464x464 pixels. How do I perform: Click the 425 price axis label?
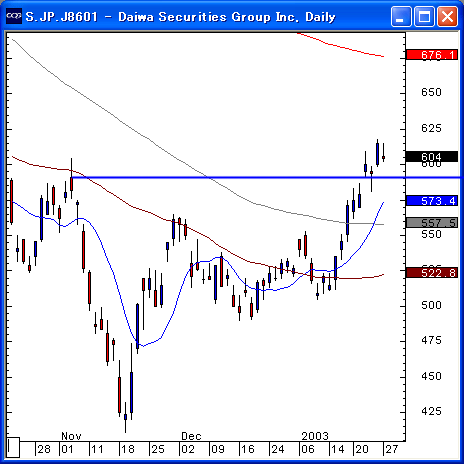pos(431,411)
